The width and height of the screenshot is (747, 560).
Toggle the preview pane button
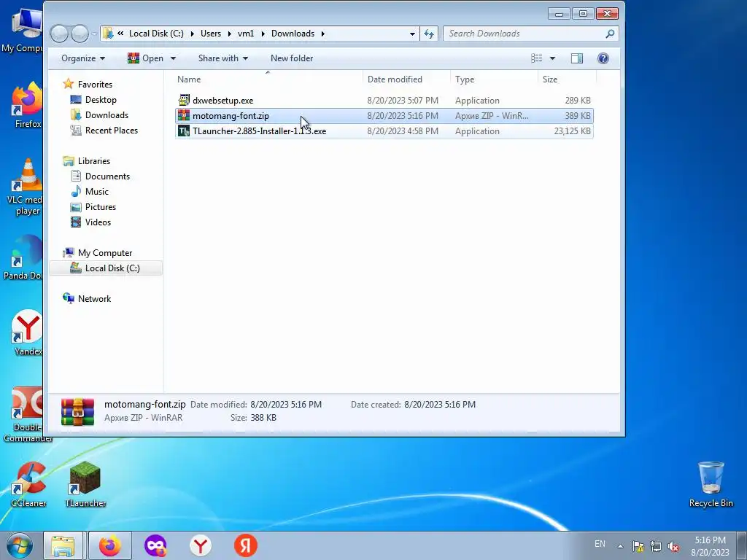pyautogui.click(x=577, y=58)
